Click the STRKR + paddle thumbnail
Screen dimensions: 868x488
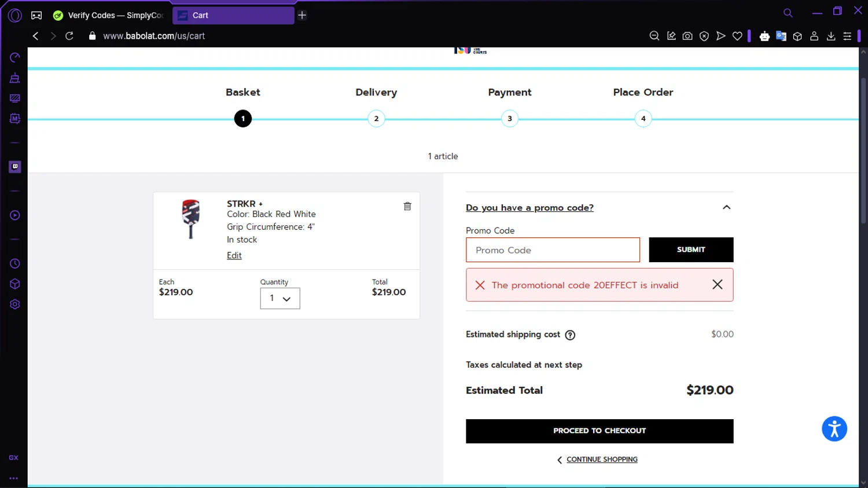pos(191,219)
